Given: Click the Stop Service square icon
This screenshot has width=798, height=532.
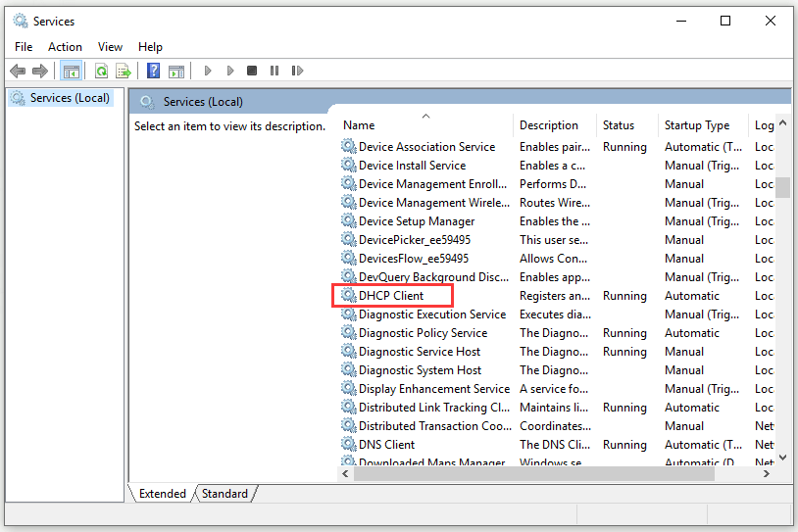Looking at the screenshot, I should tap(252, 71).
